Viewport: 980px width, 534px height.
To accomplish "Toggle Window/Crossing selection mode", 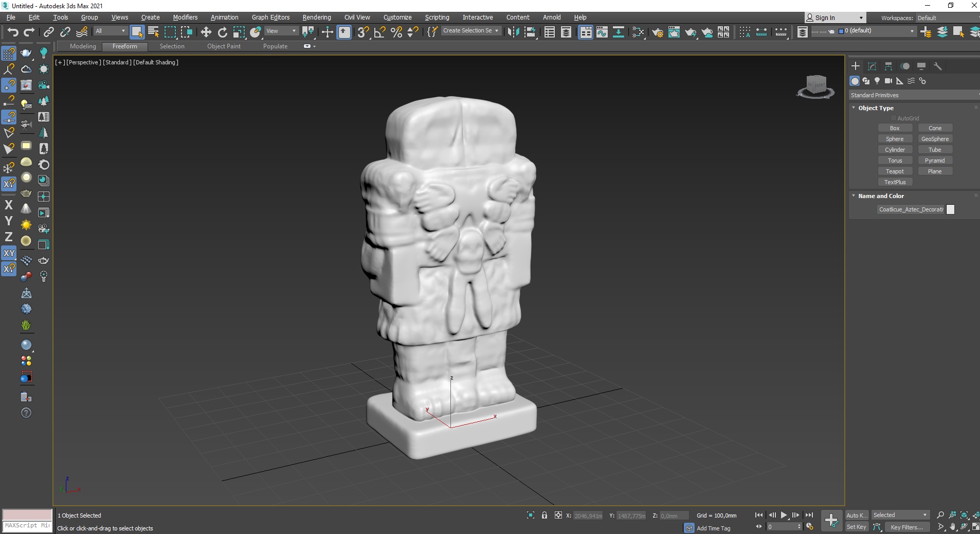I will tap(187, 32).
